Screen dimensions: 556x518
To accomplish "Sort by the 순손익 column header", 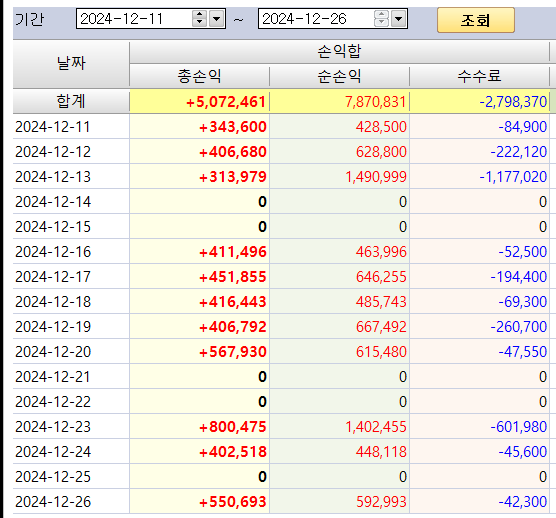I will 339,76.
